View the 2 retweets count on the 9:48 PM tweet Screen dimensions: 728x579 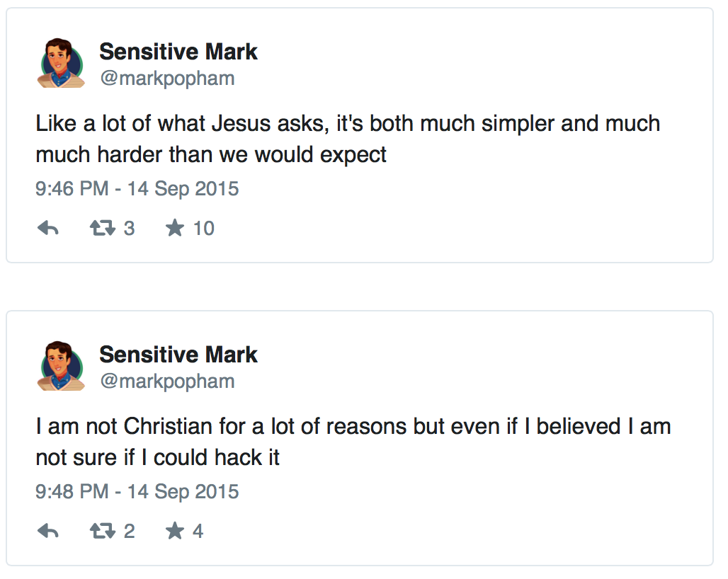[x=129, y=531]
